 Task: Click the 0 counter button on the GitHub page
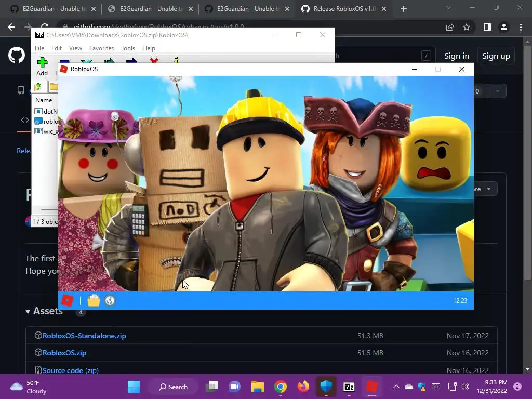[477, 91]
